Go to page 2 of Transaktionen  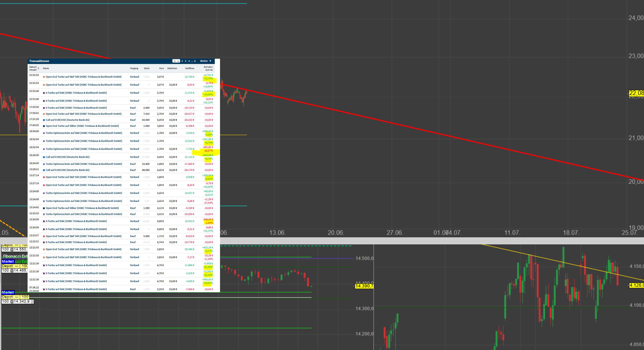pos(182,61)
